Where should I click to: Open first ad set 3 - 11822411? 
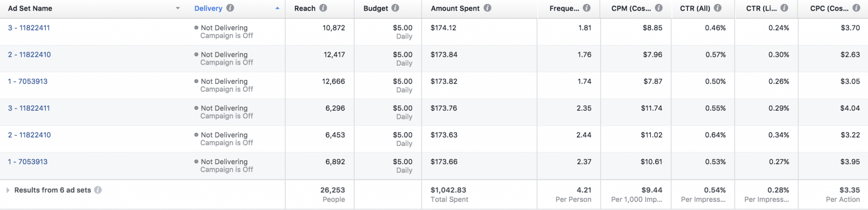pyautogui.click(x=29, y=28)
